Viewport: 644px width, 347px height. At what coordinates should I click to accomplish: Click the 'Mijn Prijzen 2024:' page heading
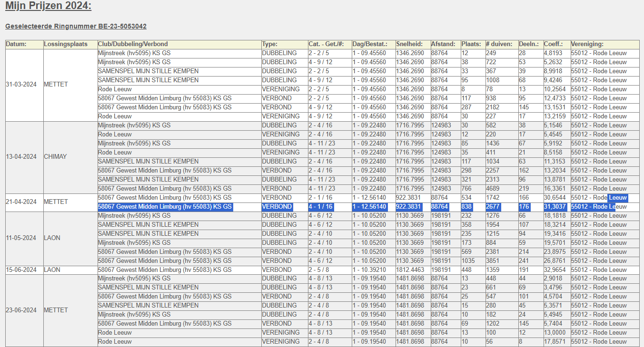[x=48, y=7]
